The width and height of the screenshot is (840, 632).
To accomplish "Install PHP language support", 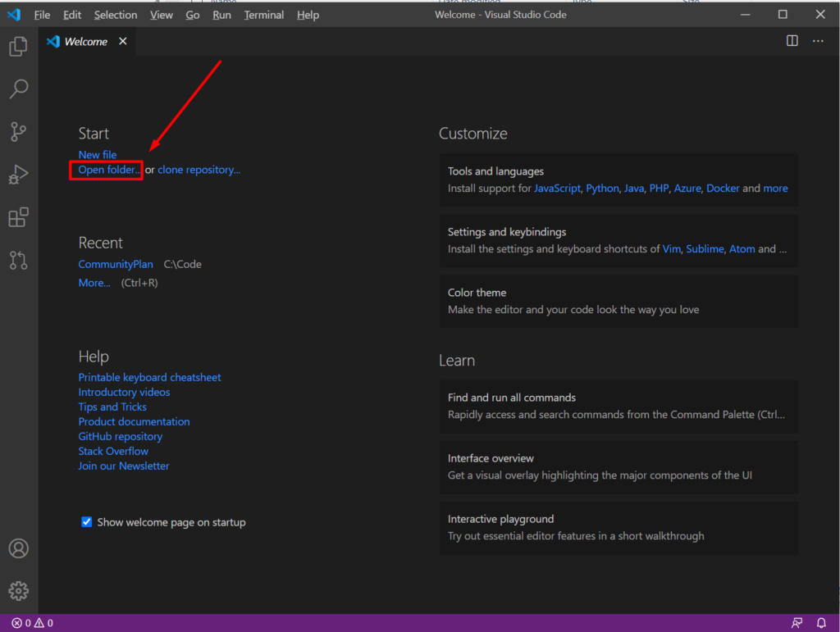I will click(659, 189).
